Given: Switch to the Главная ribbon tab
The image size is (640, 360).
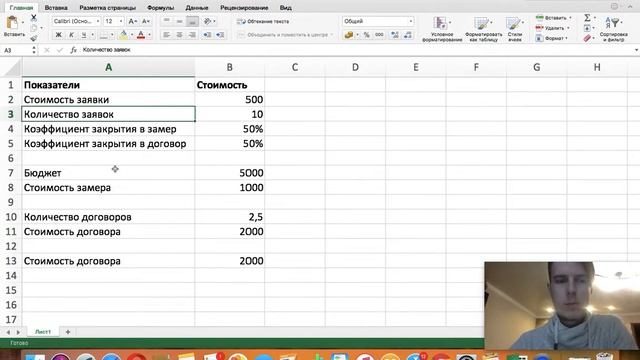Looking at the screenshot, I should (x=21, y=7).
